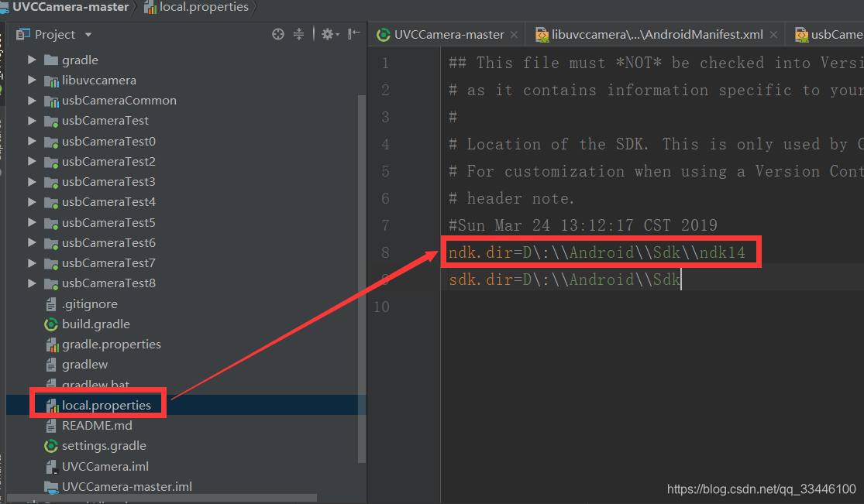864x504 pixels.
Task: Click the project tree vertical scrollbar
Action: (x=362, y=278)
